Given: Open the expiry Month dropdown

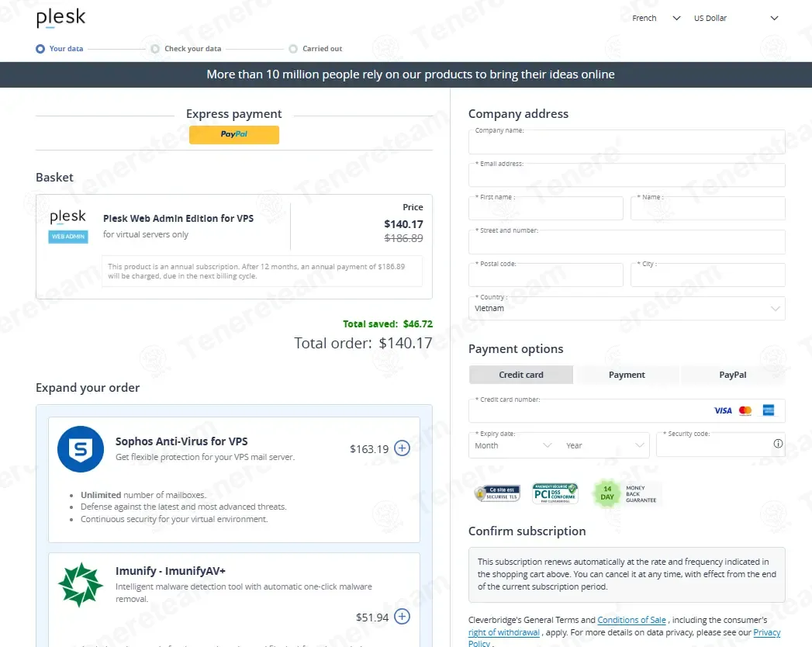Looking at the screenshot, I should (513, 445).
